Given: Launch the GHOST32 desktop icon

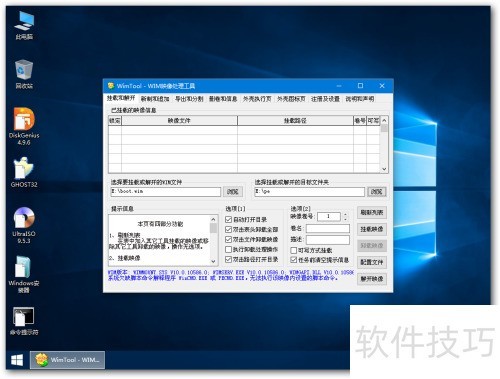Looking at the screenshot, I should pyautogui.click(x=24, y=172).
